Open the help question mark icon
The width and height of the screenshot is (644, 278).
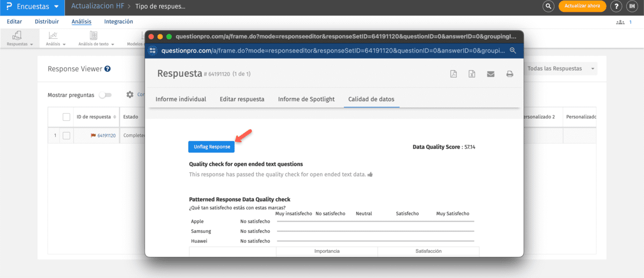click(617, 6)
